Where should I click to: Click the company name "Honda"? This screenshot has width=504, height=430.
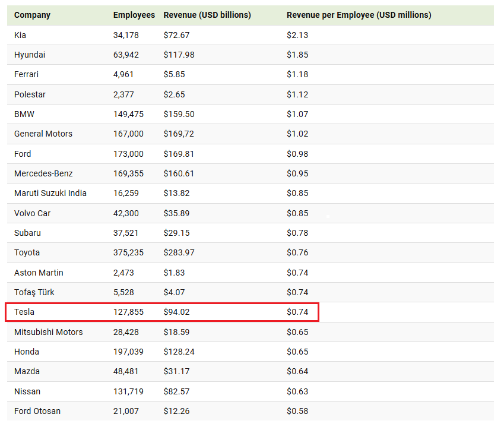27,352
